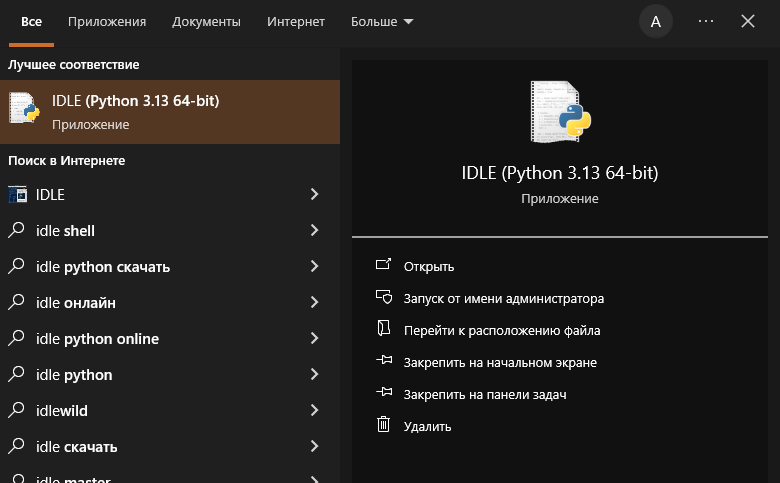Click the file location folder icon
Image resolution: width=780 pixels, height=483 pixels.
(x=384, y=328)
